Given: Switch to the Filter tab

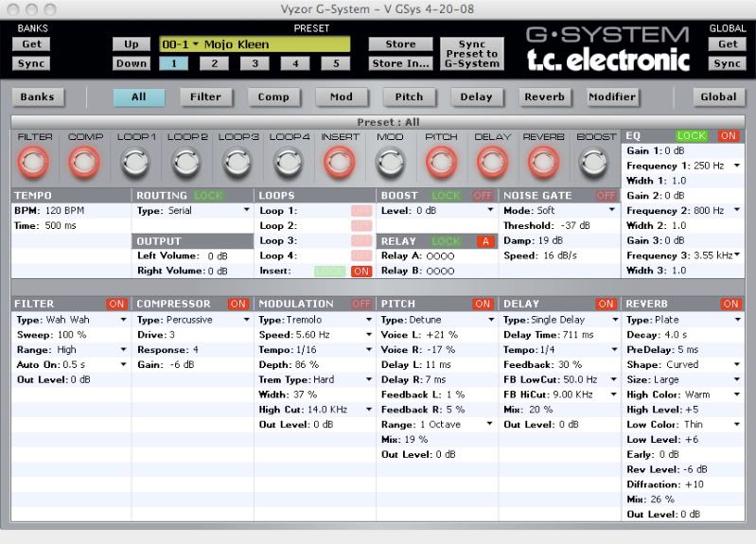Looking at the screenshot, I should [x=206, y=97].
